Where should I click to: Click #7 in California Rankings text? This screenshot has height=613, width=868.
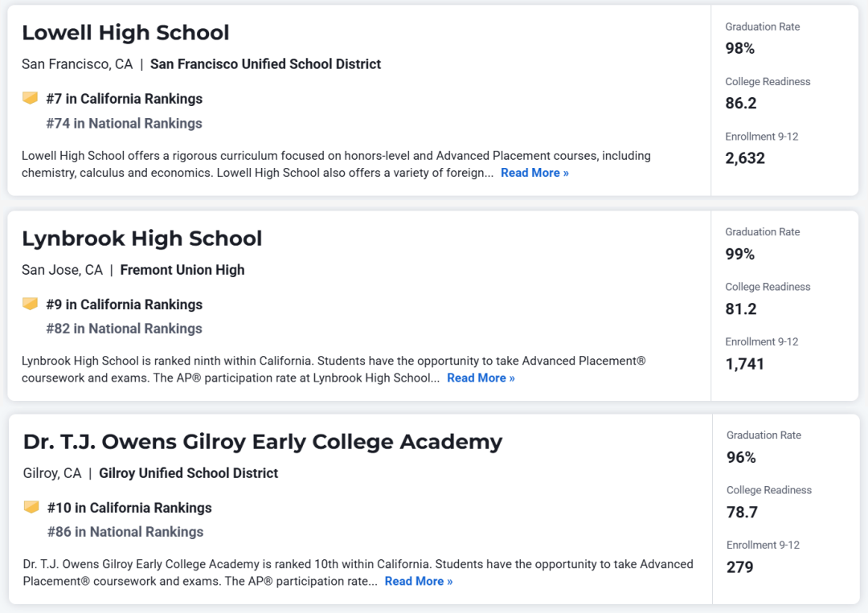[125, 99]
